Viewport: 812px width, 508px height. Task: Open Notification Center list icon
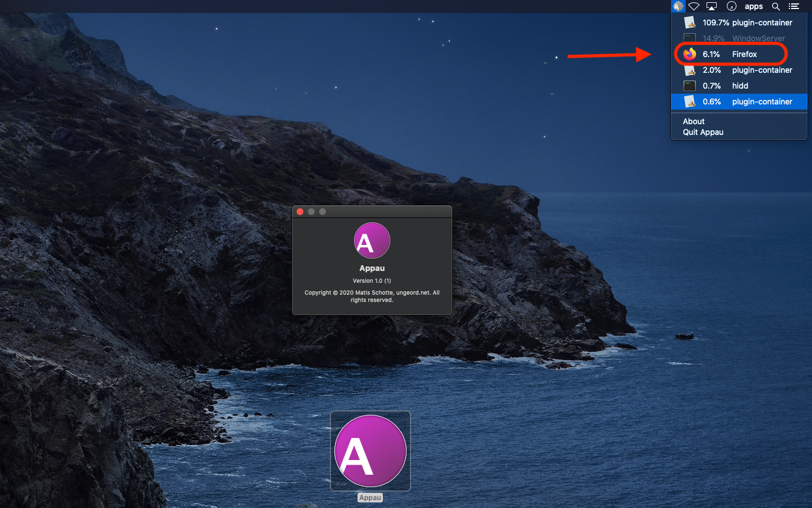[794, 6]
